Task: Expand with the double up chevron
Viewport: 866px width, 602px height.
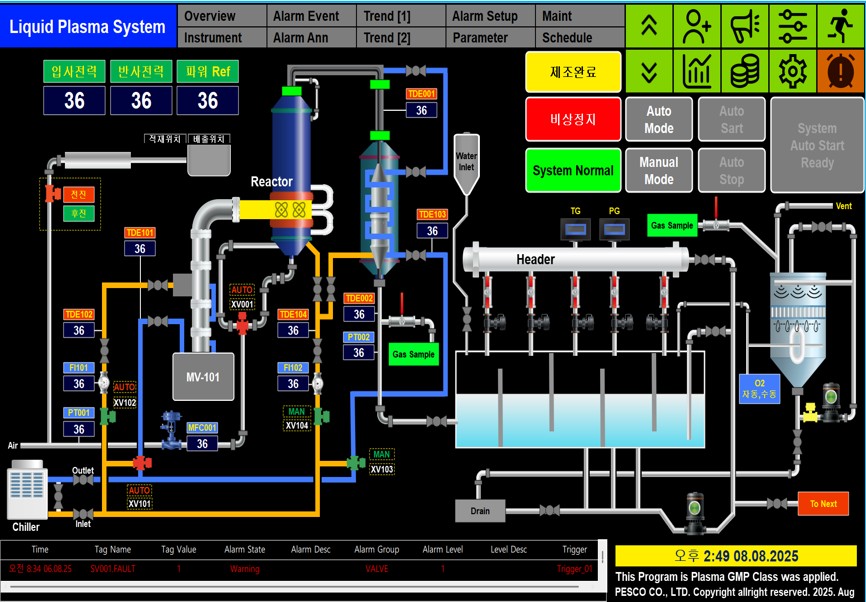Action: pos(649,26)
